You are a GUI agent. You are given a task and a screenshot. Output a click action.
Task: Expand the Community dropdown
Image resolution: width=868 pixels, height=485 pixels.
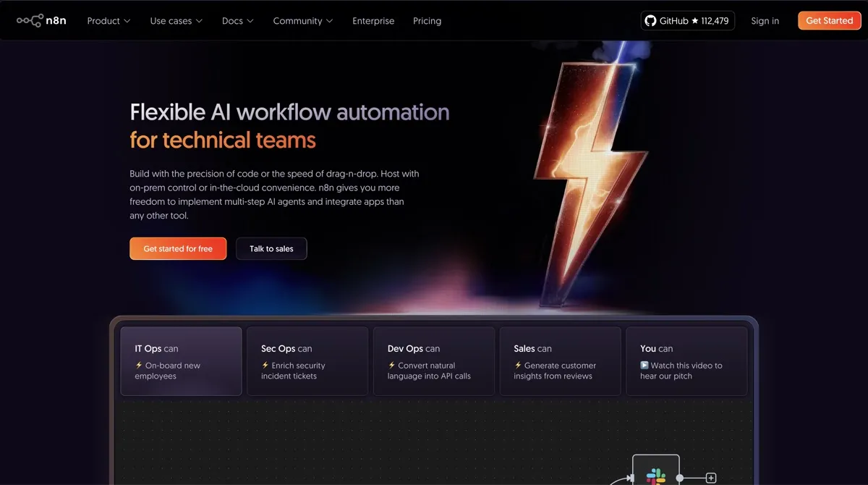tap(302, 20)
